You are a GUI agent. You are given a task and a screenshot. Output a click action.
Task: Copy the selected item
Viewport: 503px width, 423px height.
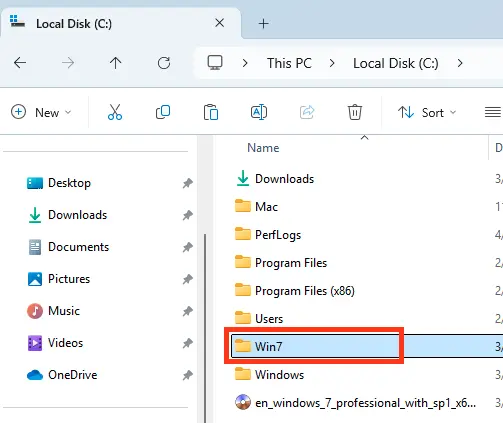click(163, 112)
